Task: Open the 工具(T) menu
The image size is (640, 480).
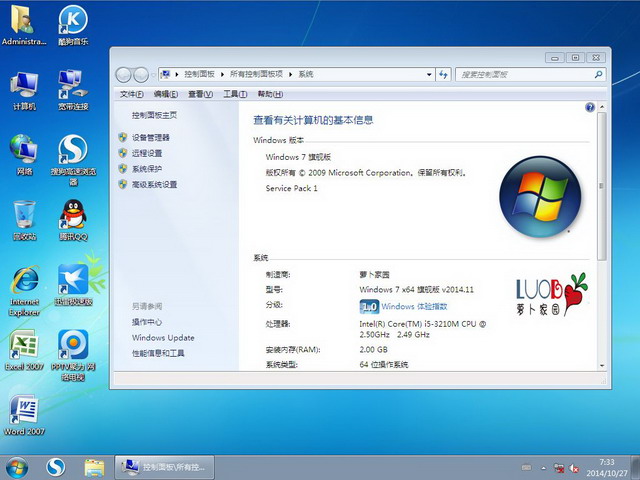Action: click(235, 94)
